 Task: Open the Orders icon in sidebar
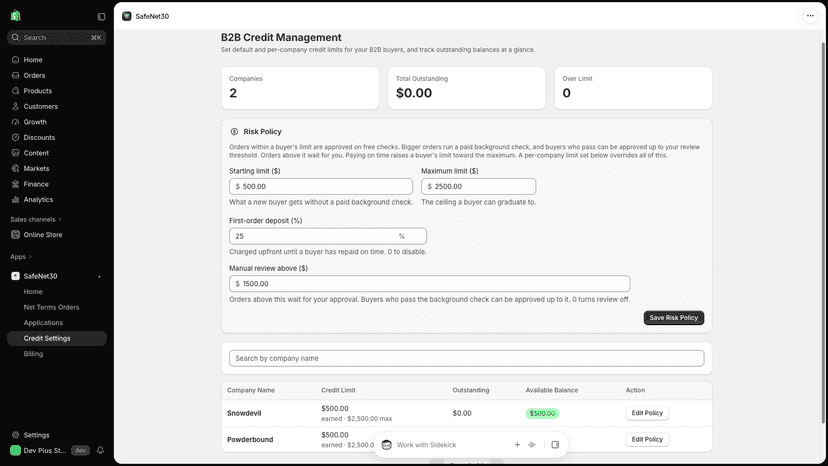click(x=15, y=76)
